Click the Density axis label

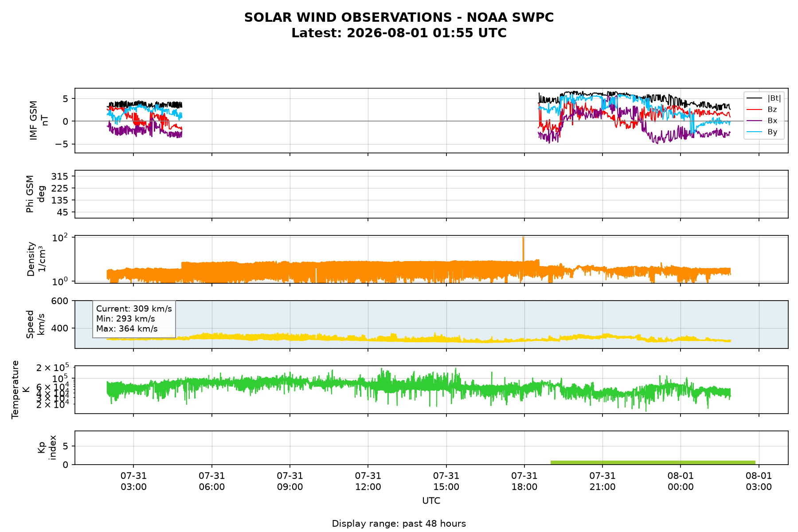point(36,259)
